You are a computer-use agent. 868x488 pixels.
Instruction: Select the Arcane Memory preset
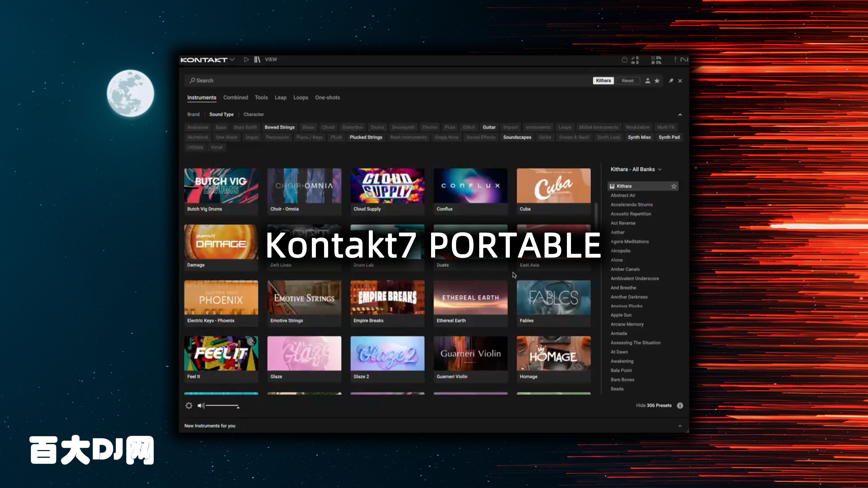[627, 324]
